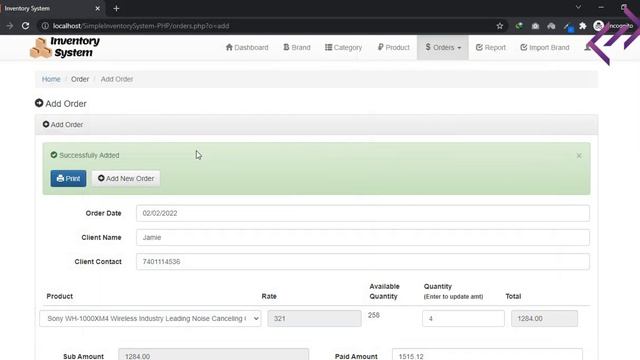Click the Sub Amount field

pyautogui.click(x=213, y=355)
